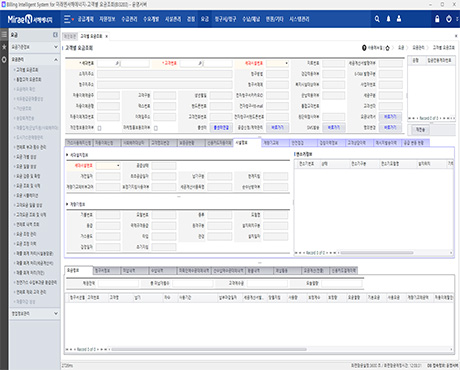The height and width of the screenshot is (370, 460).
Task: Expand the bottom sidebar section chevron
Action: point(56,314)
